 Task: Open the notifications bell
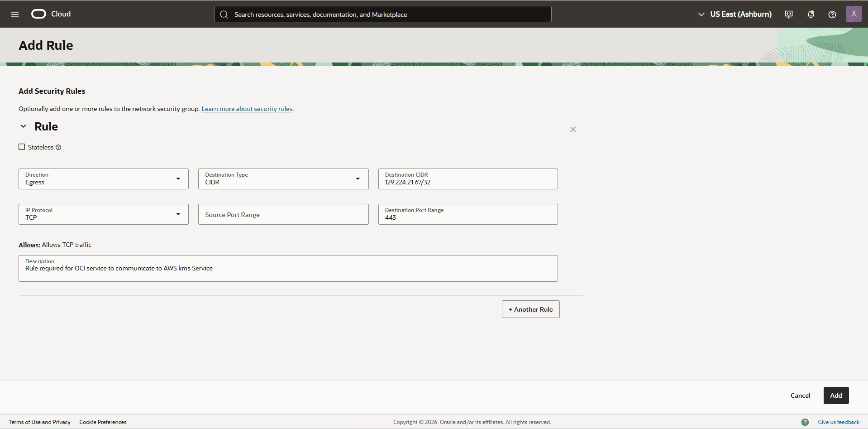pyautogui.click(x=810, y=14)
